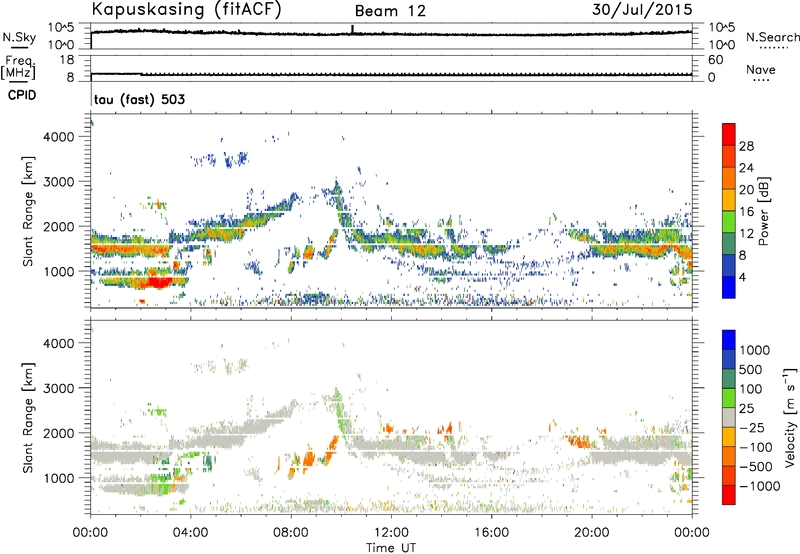The width and height of the screenshot is (800, 554).
Task: Select the "tau (fast) 503" control program text
Action: (x=139, y=99)
